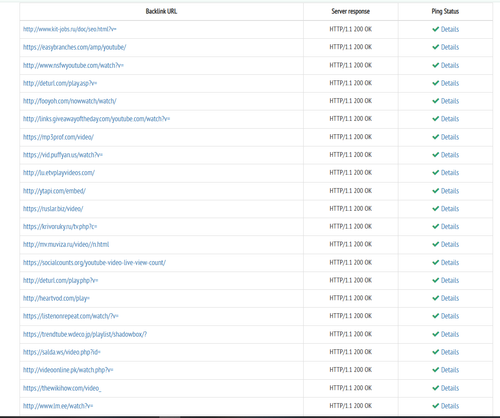Open Details for salda.ws row
This screenshot has width=500, height=418.
tap(450, 352)
